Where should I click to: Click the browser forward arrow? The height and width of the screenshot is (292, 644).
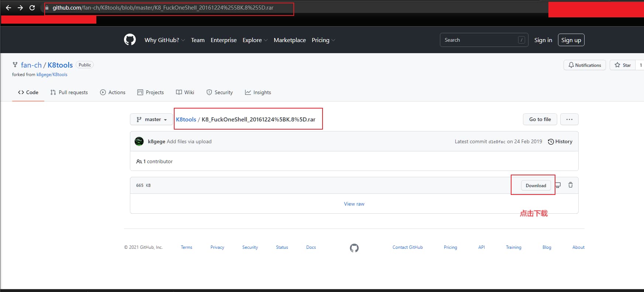(x=20, y=8)
